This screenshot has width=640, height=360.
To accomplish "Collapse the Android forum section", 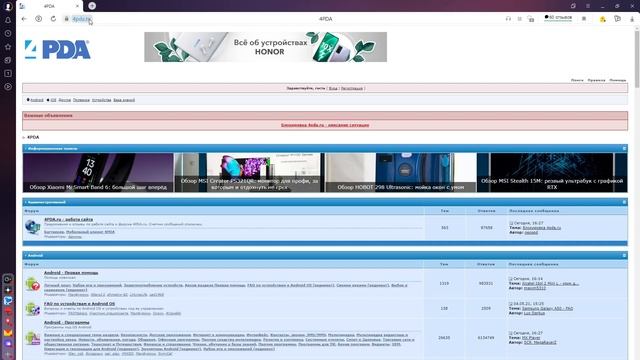I will coord(624,256).
